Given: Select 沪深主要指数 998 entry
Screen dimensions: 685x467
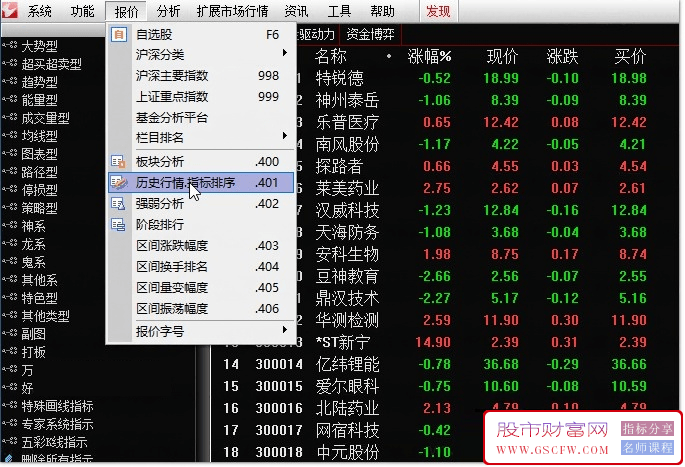Looking at the screenshot, I should tap(201, 76).
